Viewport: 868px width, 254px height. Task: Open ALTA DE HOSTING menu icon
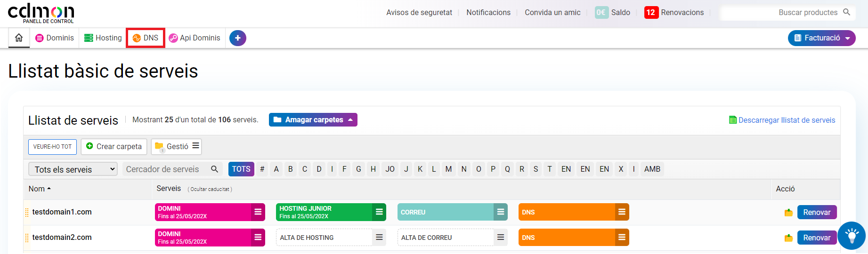pyautogui.click(x=379, y=238)
